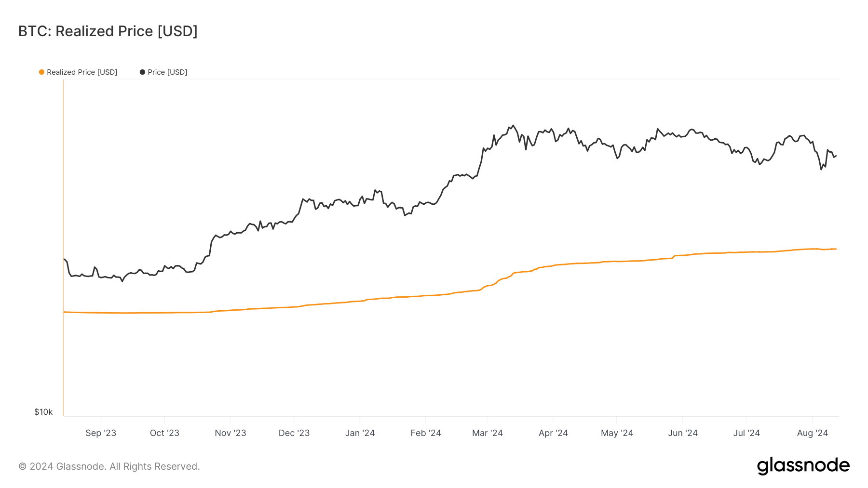Click the Glassnode copyright notice text
The width and height of the screenshot is (868, 488).
coord(109,466)
